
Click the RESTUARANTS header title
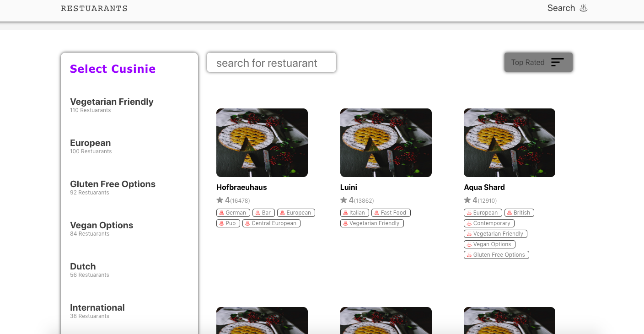94,8
